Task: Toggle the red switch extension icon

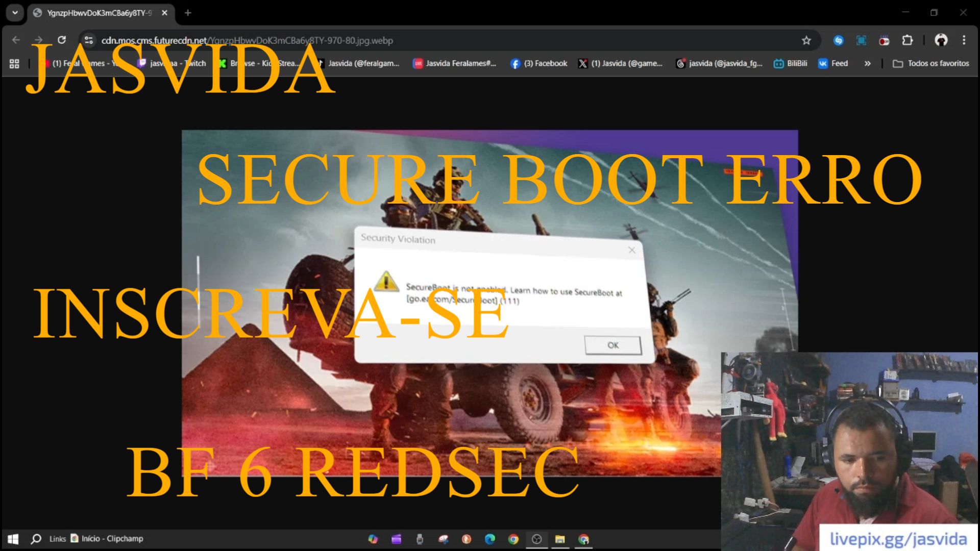Action: click(x=884, y=40)
